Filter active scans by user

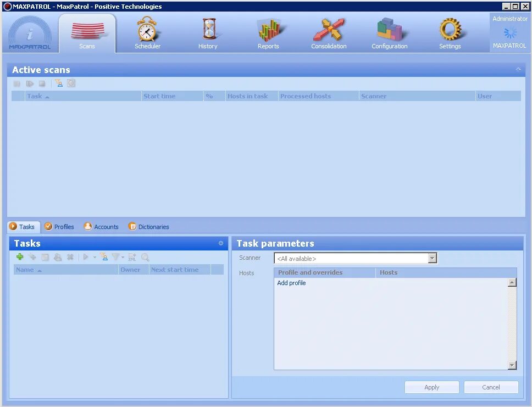tap(59, 83)
